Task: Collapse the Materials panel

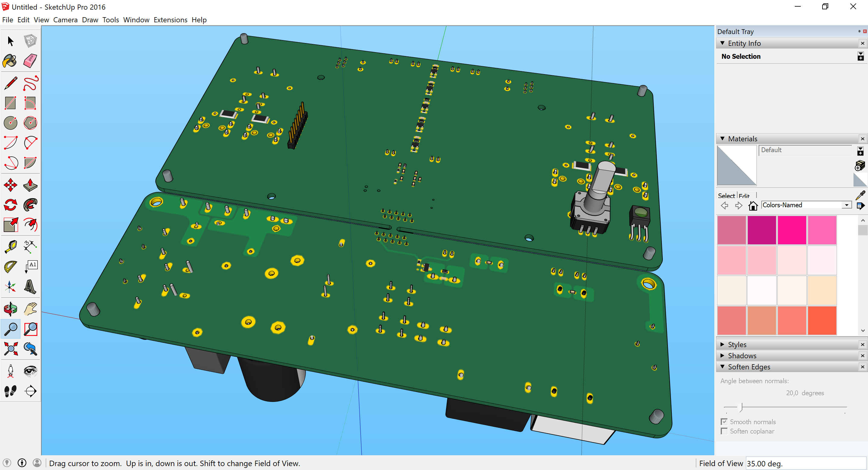Action: click(722, 139)
